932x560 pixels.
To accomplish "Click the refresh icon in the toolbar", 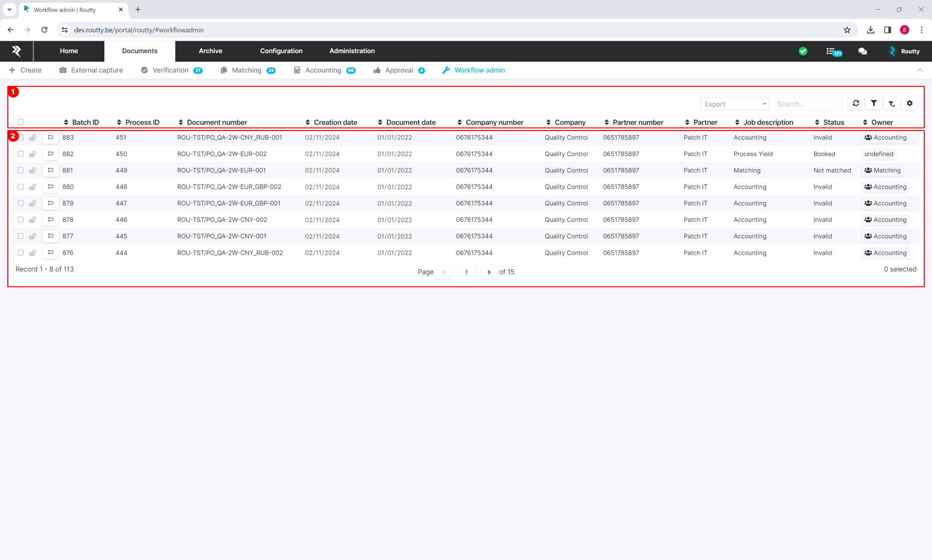I will (857, 103).
